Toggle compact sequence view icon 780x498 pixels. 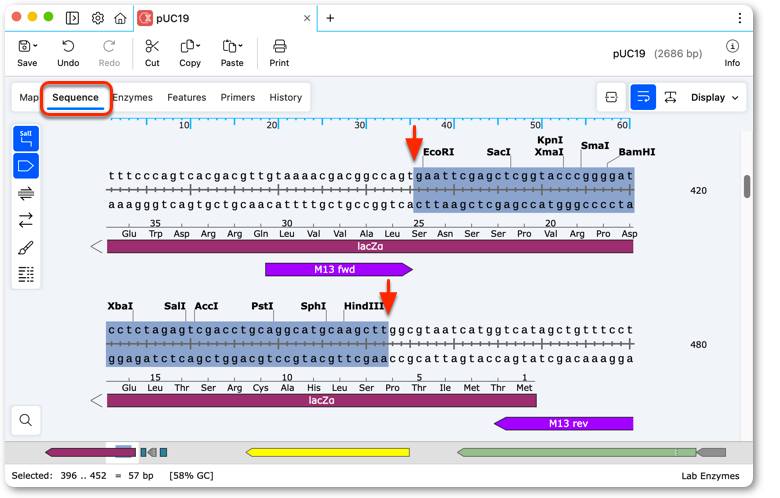(611, 97)
